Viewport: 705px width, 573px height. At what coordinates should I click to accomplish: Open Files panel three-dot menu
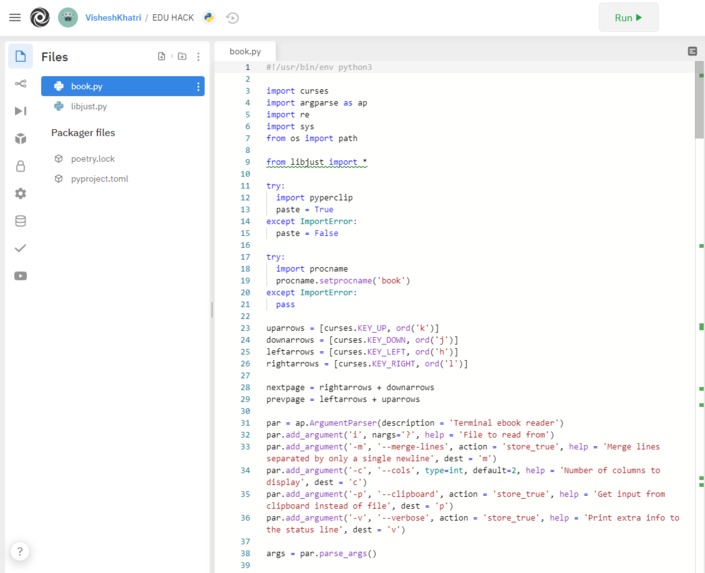198,57
